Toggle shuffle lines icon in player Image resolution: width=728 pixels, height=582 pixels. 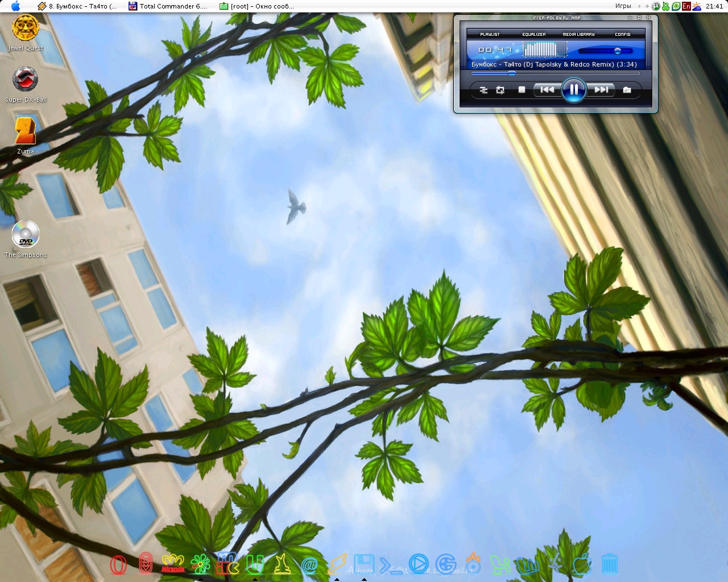[x=483, y=90]
